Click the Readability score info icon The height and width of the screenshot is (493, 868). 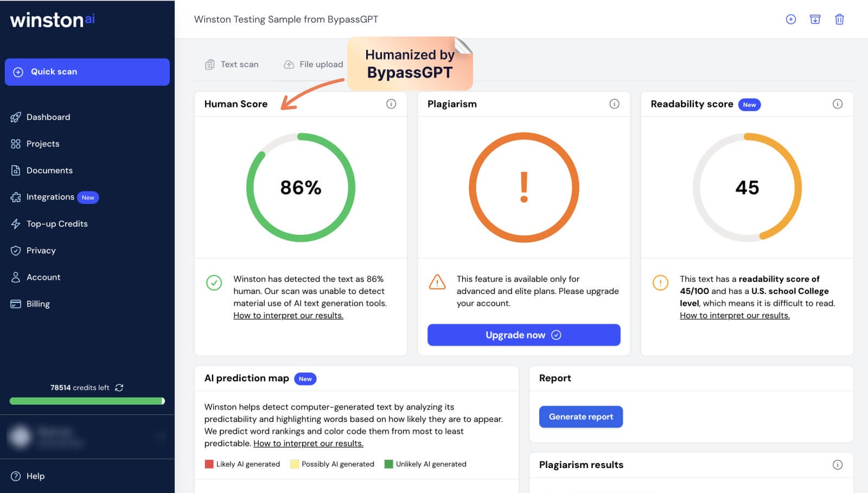coord(838,104)
